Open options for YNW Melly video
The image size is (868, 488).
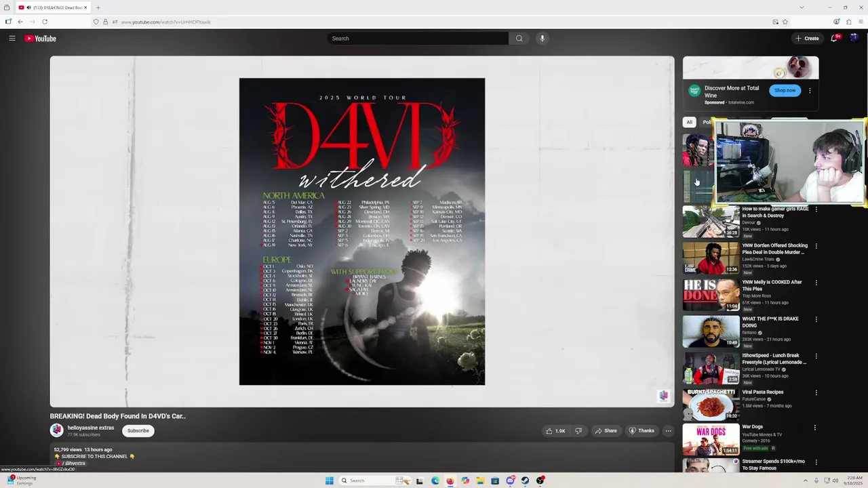pyautogui.click(x=816, y=283)
